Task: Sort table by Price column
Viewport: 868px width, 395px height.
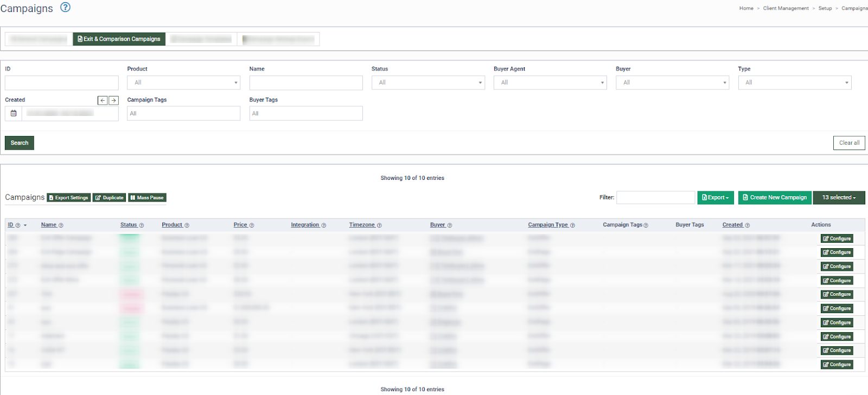Action: (240, 225)
